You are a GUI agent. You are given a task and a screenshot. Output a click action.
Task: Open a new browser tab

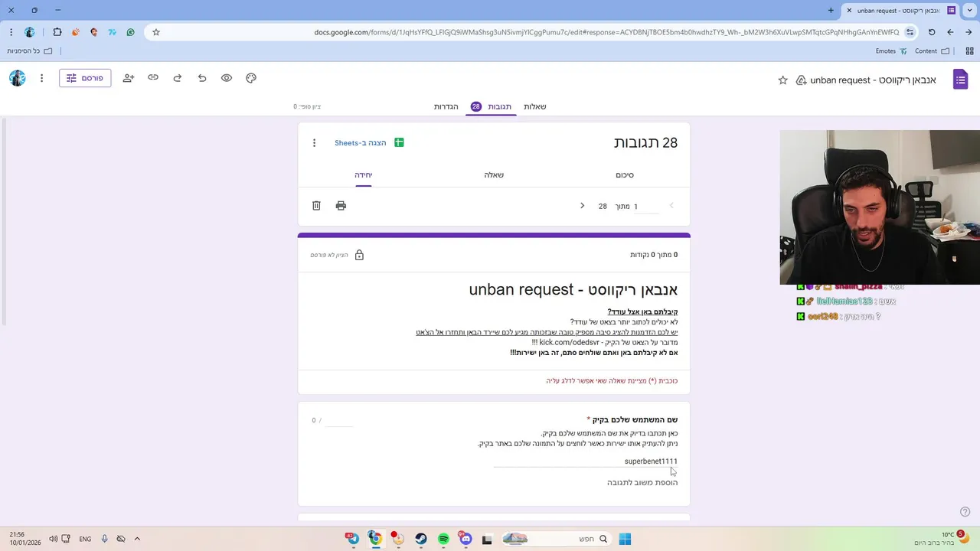pos(831,11)
